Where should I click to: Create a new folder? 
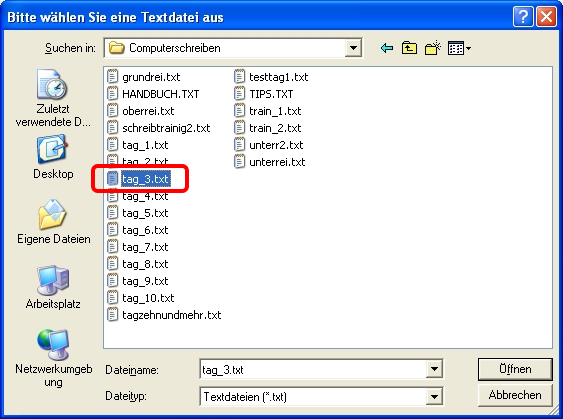tap(433, 48)
